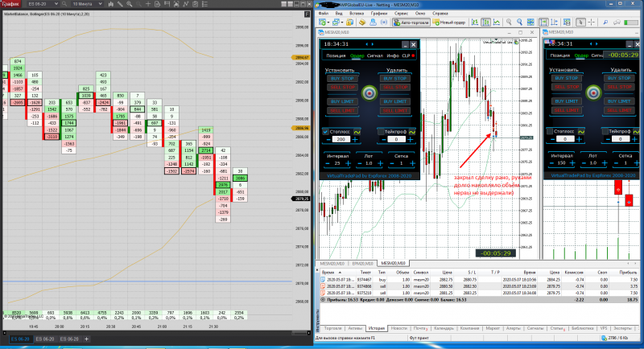Select the crosshair tool in MetaTrader toolbar
Viewport: 644px width, 349px height.
coord(592,23)
